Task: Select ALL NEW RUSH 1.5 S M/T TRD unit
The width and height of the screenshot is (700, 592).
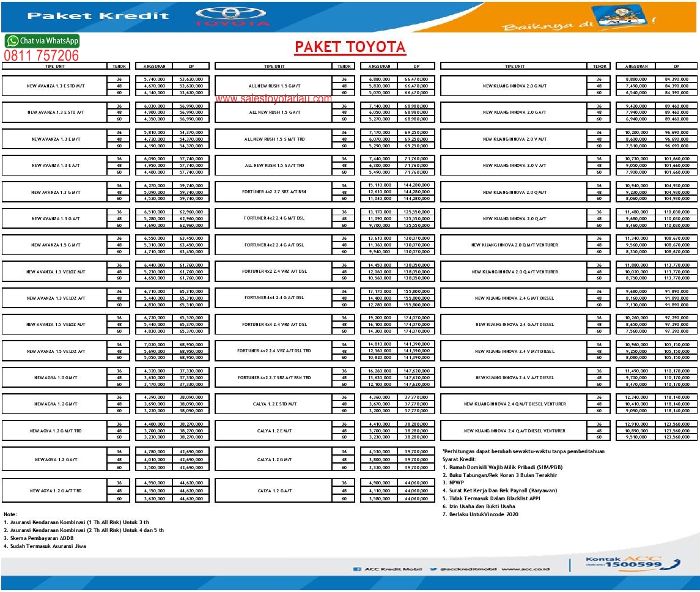Action: [x=274, y=139]
